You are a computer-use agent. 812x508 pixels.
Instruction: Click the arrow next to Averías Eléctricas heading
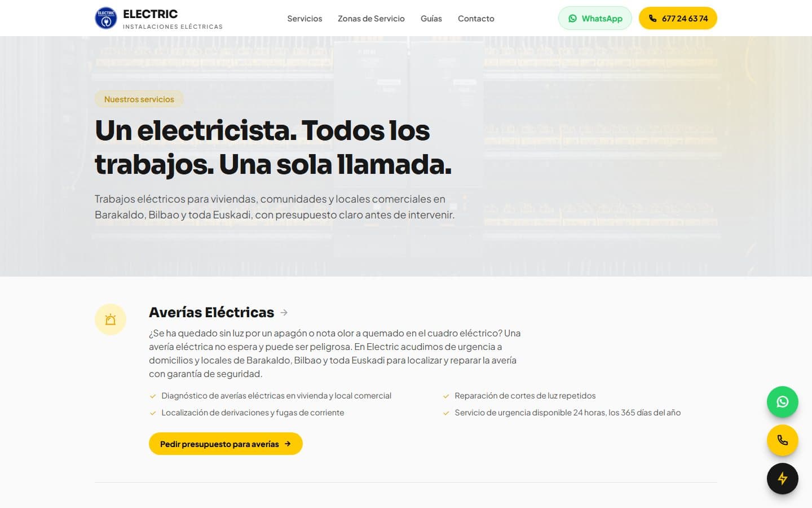[284, 312]
